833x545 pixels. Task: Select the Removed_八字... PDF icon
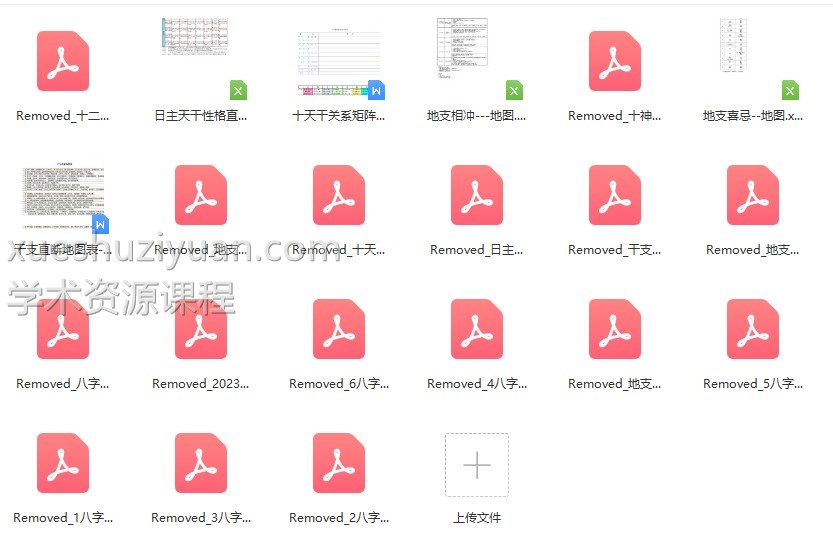pyautogui.click(x=63, y=329)
